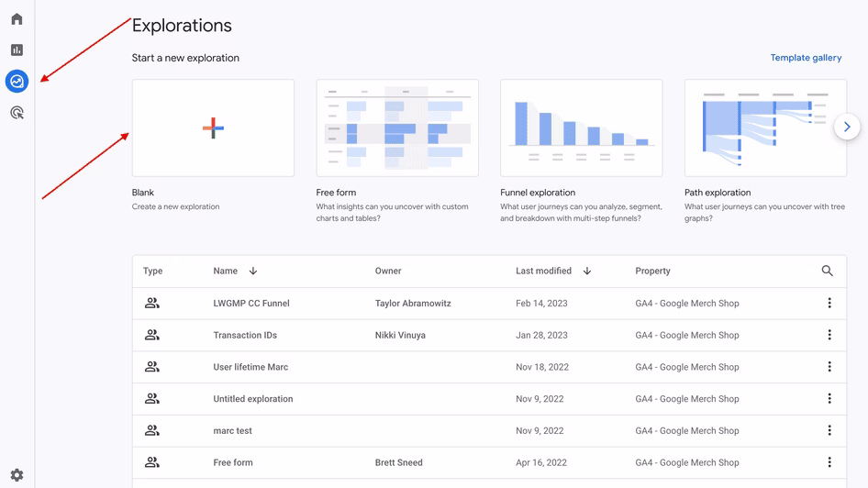Open more options for Transaction IDs row
The width and height of the screenshot is (868, 488).
tap(829, 335)
